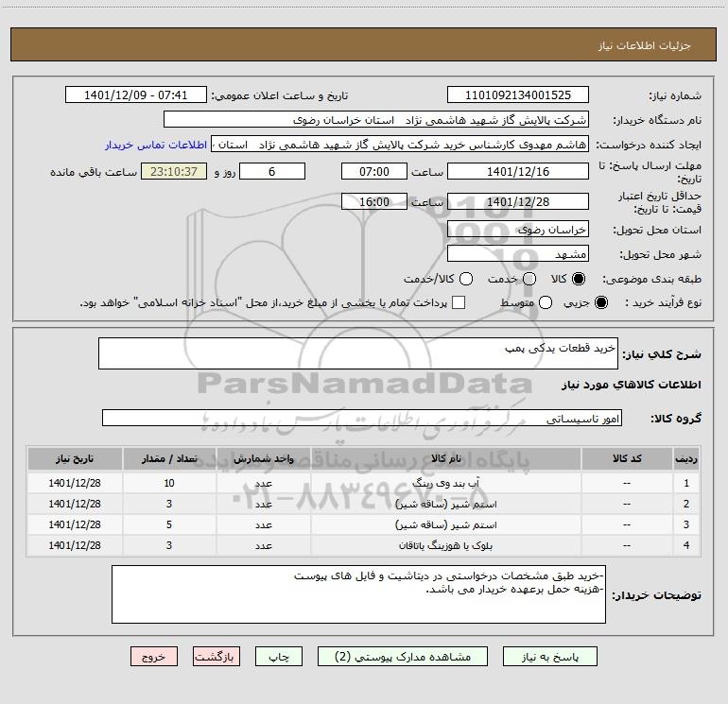The width and height of the screenshot is (728, 704).
Task: Toggle the اسناد خزانه اسلامی payment checkbox
Action: point(459,302)
